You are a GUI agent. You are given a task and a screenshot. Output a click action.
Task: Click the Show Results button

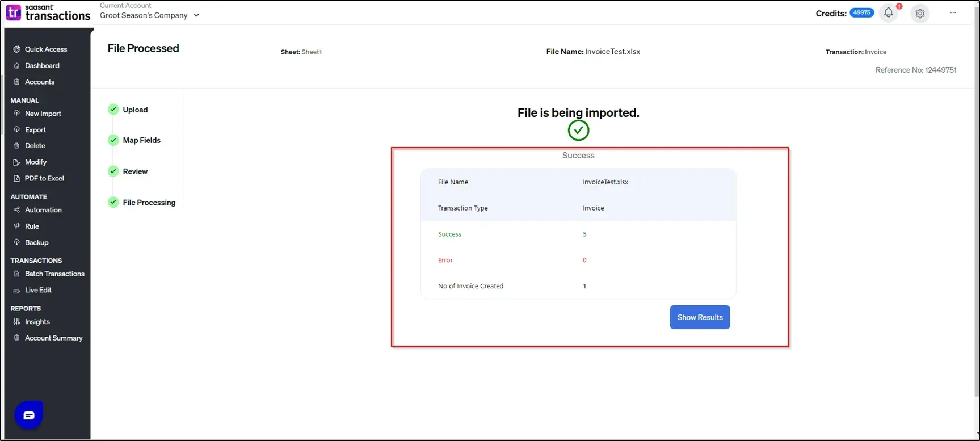(x=700, y=317)
